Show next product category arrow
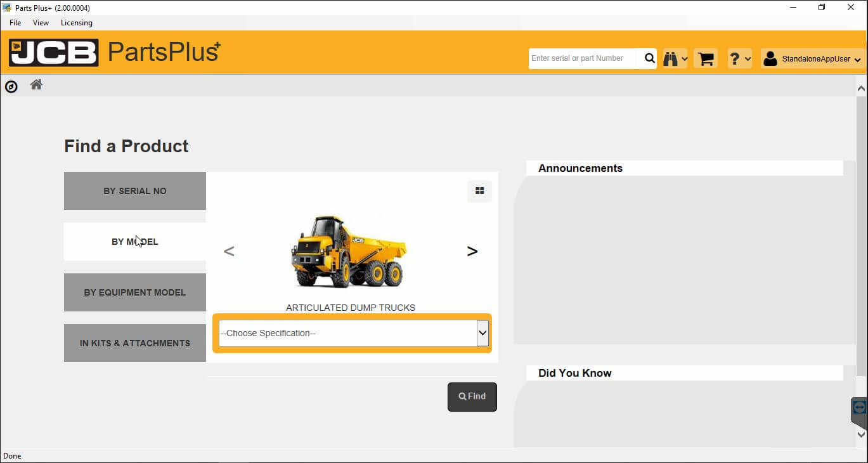 (472, 251)
